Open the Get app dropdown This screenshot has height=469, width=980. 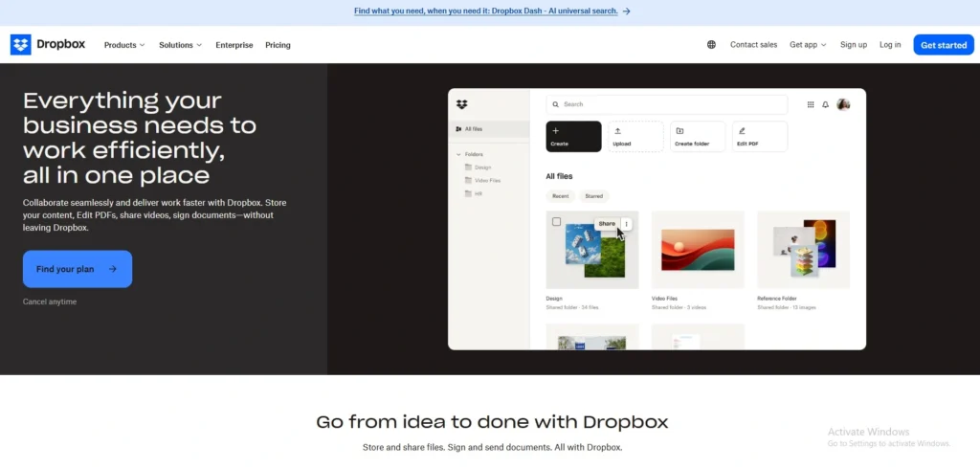tap(808, 45)
